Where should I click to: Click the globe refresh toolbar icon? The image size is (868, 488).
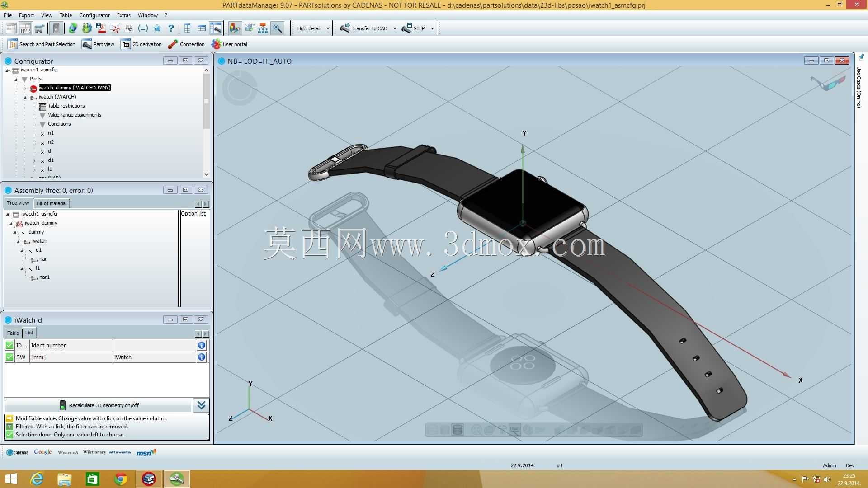(73, 28)
